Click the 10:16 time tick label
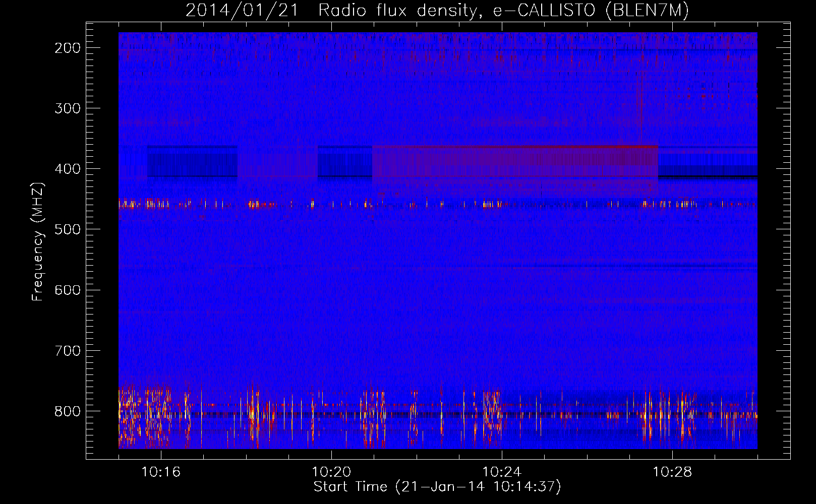 (x=161, y=472)
